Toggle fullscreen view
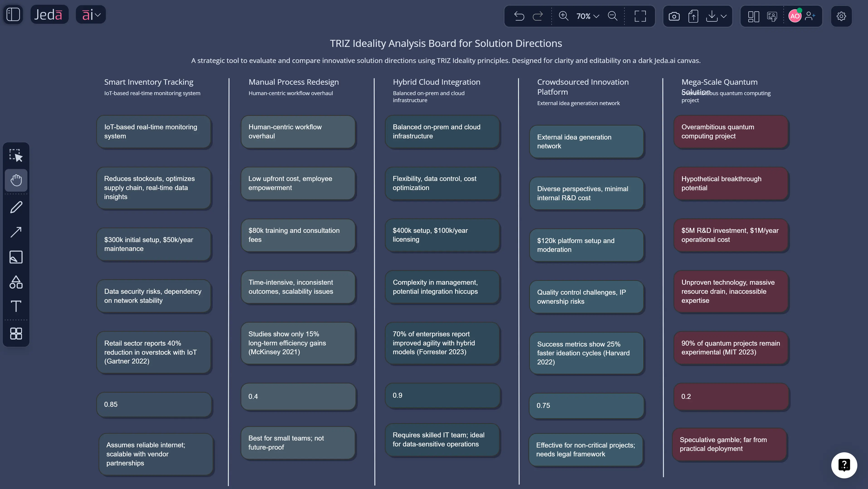The height and width of the screenshot is (489, 868). [640, 16]
